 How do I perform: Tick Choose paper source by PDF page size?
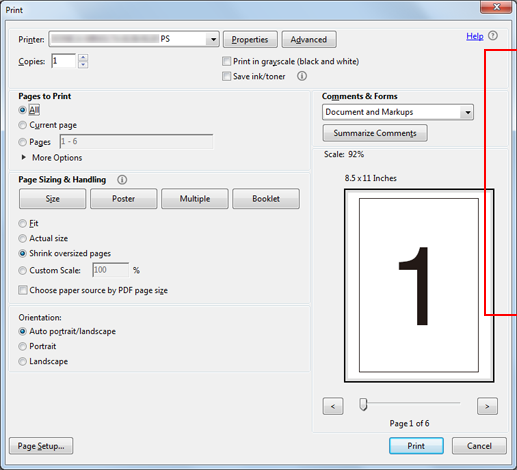(x=23, y=290)
